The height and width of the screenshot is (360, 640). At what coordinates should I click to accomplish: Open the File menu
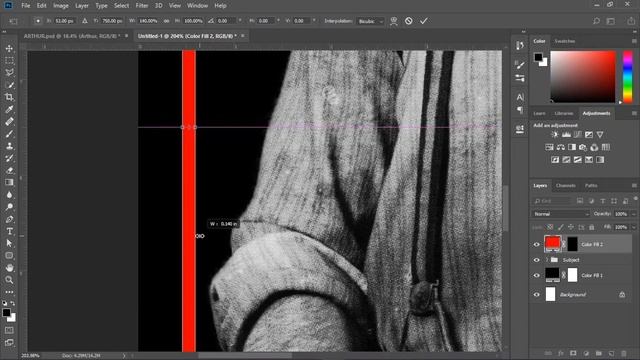26,6
